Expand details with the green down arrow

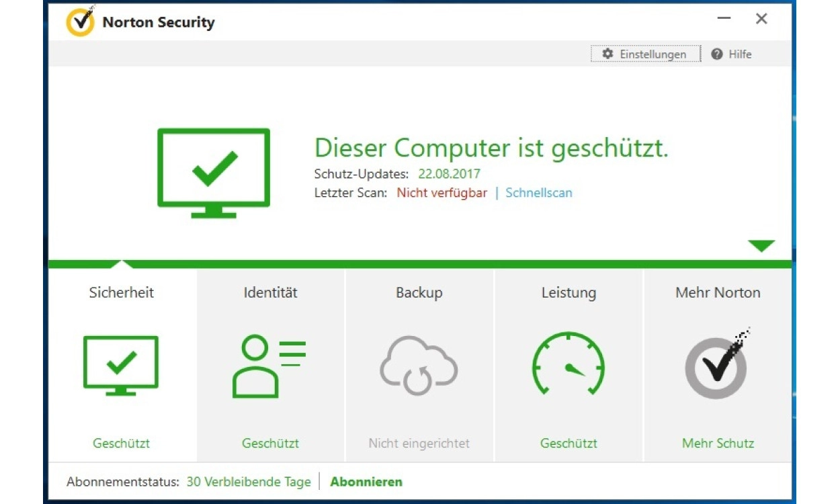[761, 246]
